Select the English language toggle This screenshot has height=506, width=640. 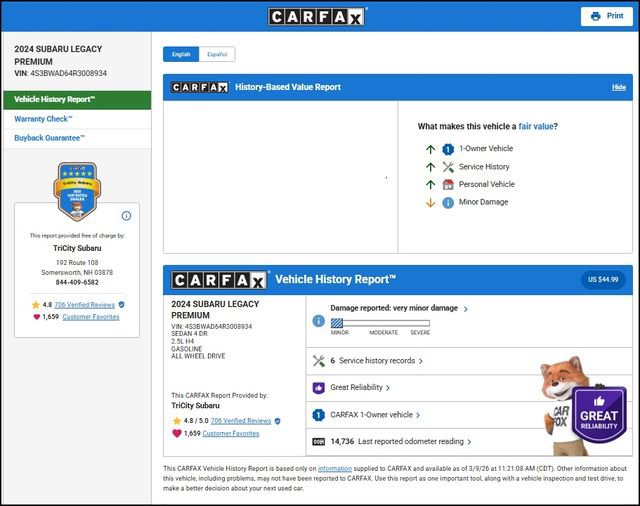pyautogui.click(x=181, y=54)
